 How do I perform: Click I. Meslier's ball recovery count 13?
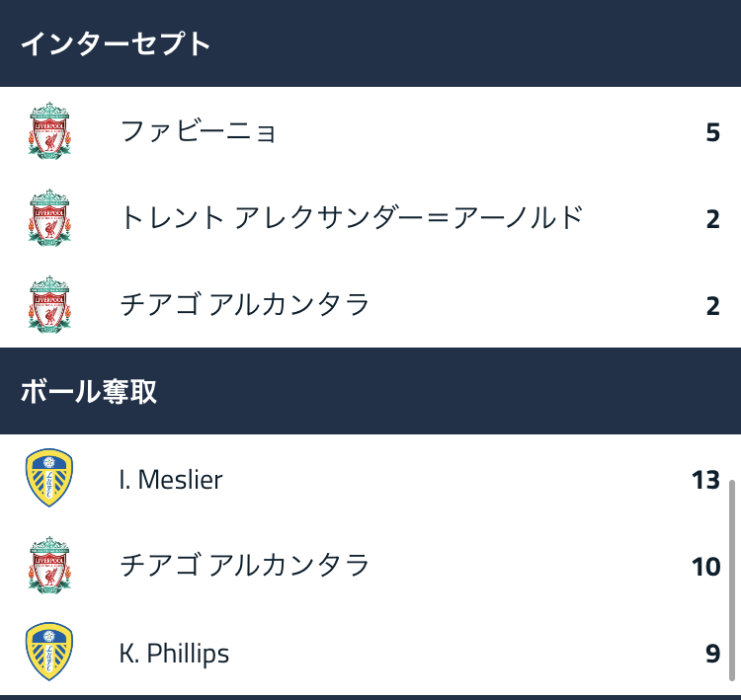point(705,481)
